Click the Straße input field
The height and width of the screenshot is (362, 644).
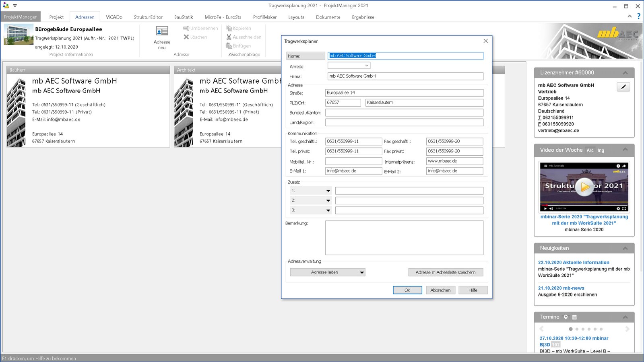pyautogui.click(x=404, y=93)
